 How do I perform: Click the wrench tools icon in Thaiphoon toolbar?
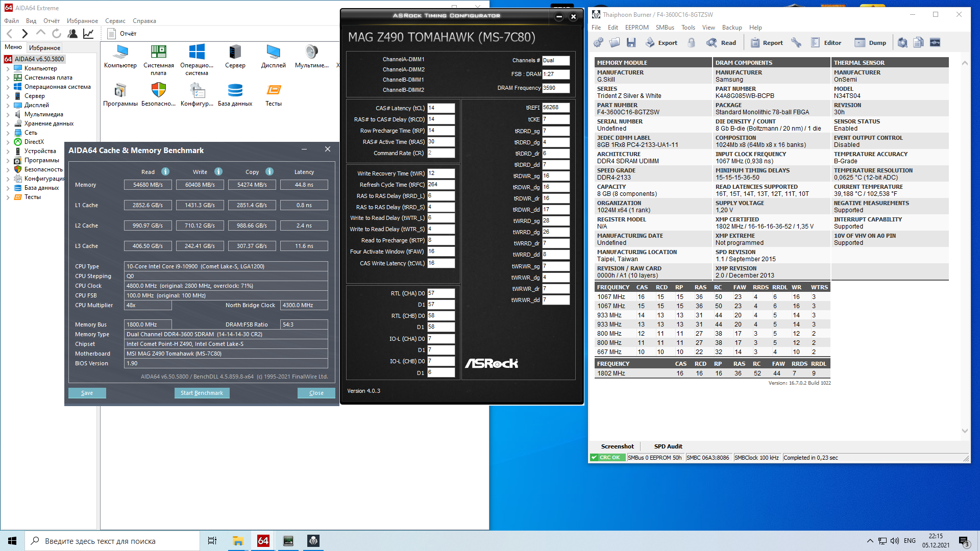(796, 43)
